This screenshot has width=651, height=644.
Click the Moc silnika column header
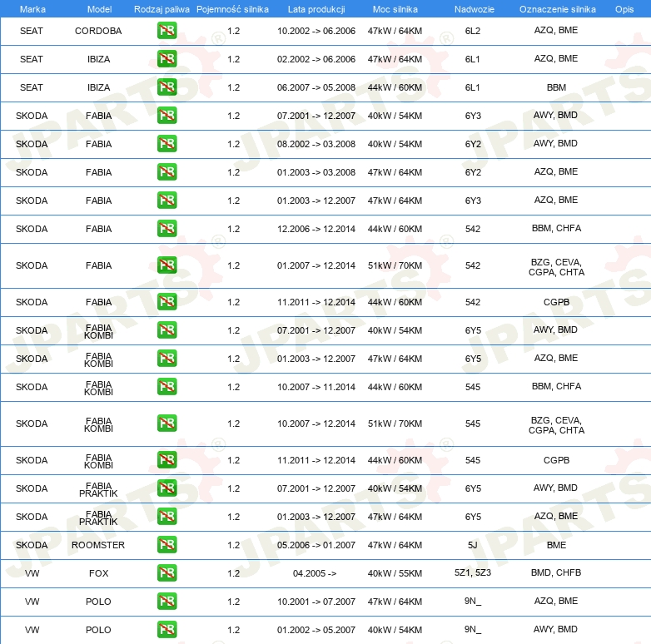point(395,9)
